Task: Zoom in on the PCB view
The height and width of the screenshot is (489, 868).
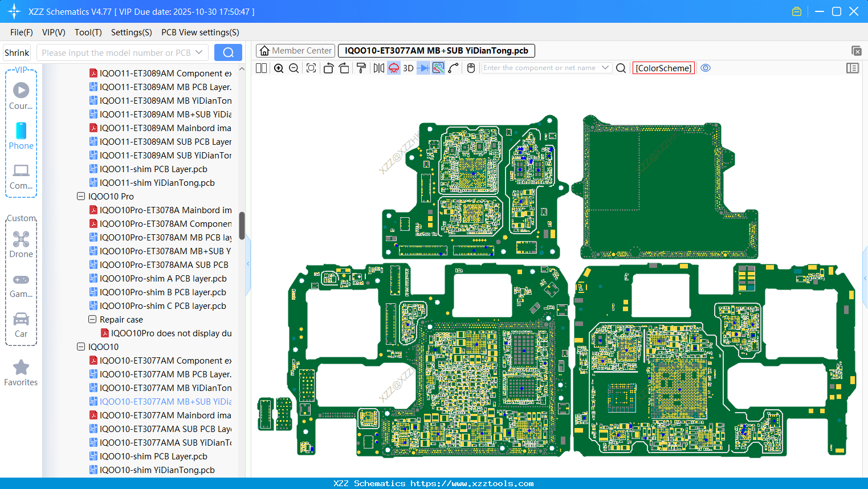Action: tap(279, 68)
